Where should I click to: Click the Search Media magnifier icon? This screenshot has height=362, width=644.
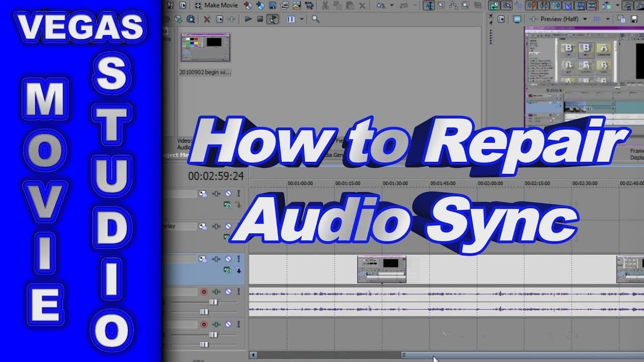pos(315,19)
